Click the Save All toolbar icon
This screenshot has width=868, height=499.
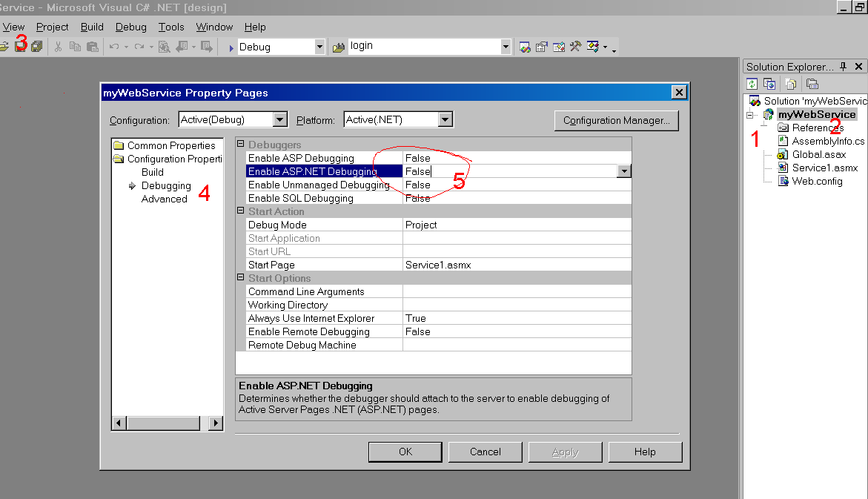36,47
